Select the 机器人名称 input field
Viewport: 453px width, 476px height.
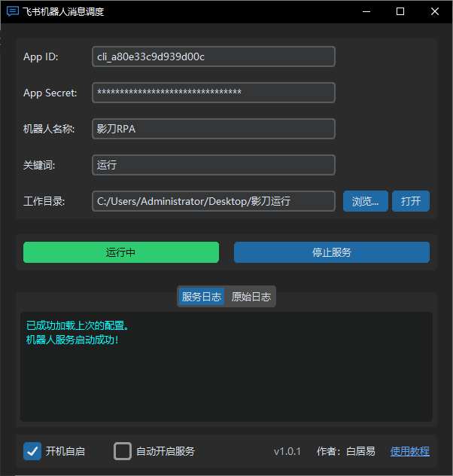coord(213,129)
